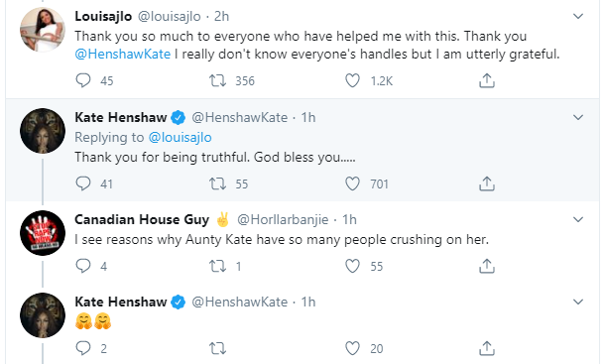Share Canadian House Guy's tweet
Image resolution: width=605 pixels, height=364 pixels.
pos(487,266)
